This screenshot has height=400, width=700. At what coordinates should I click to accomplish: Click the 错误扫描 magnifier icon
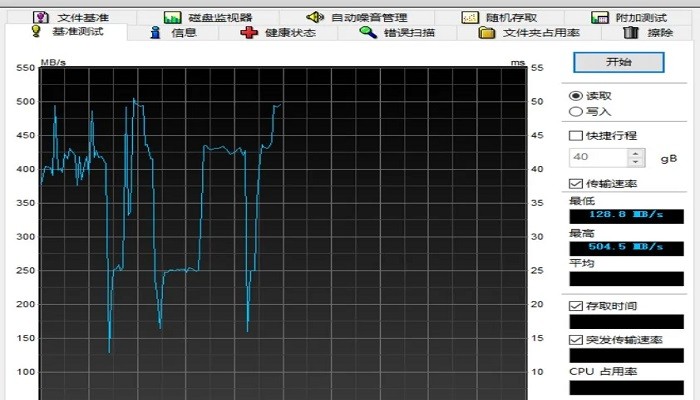[x=367, y=33]
